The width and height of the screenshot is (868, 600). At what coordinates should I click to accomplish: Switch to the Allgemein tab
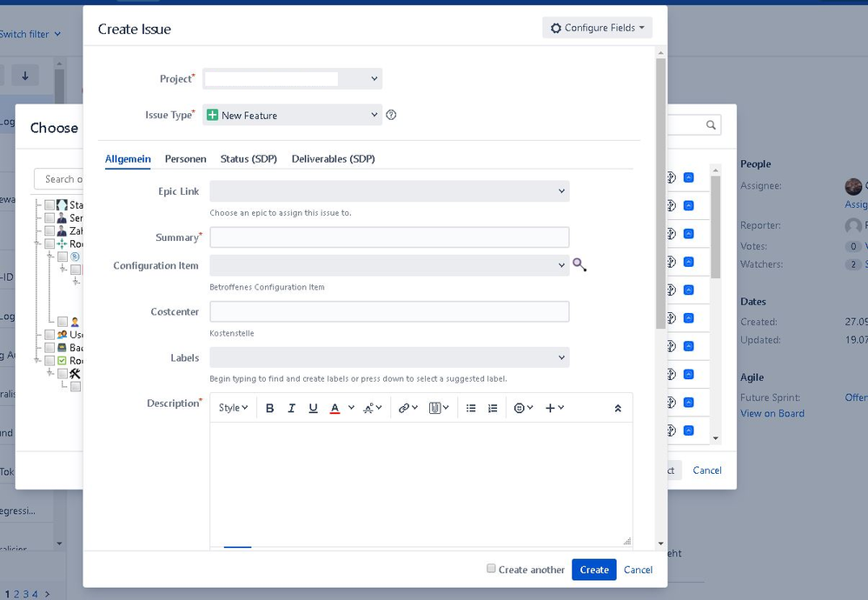[128, 159]
